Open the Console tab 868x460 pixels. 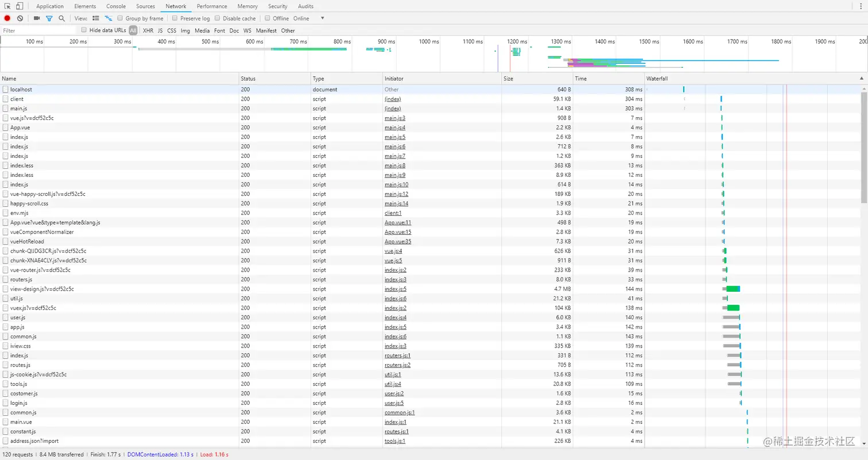coord(116,6)
